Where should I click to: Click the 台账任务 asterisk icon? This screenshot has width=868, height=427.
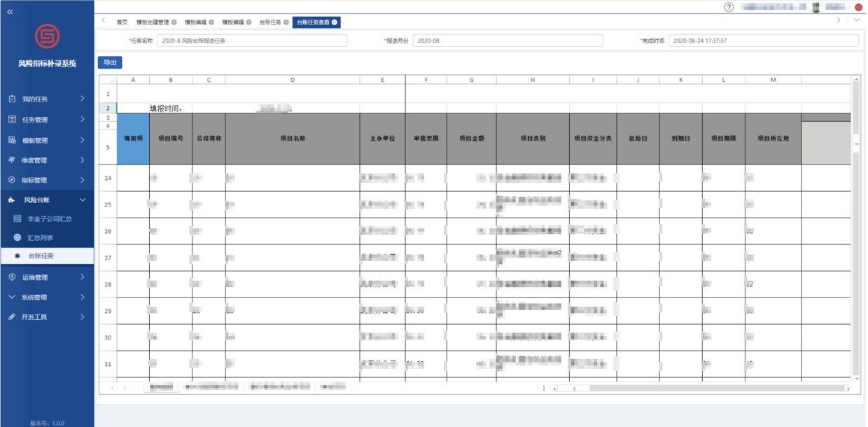point(17,256)
